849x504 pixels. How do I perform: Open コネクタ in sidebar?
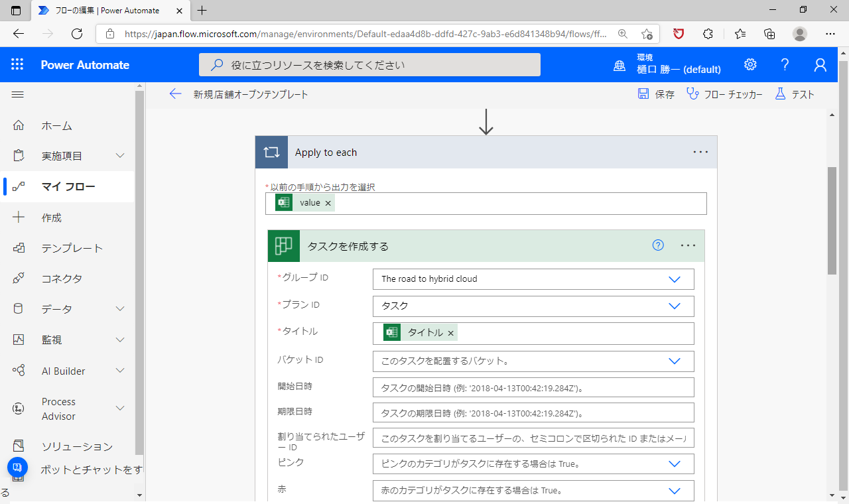[x=62, y=279]
